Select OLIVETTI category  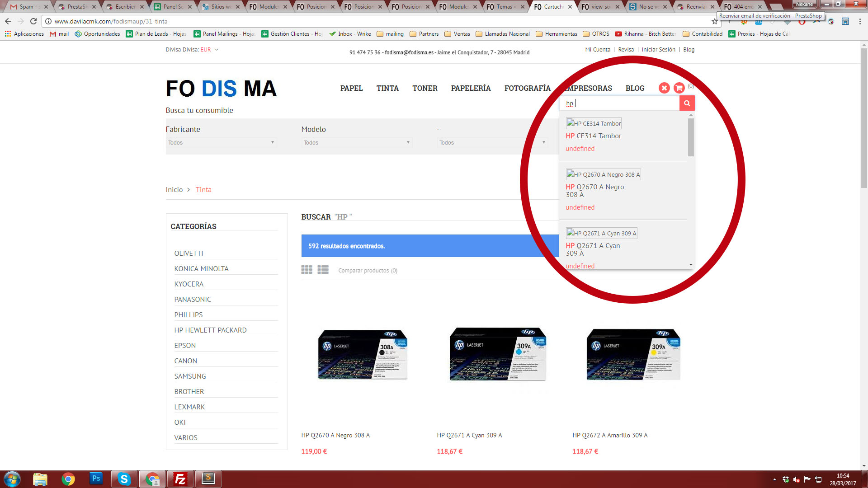[189, 253]
